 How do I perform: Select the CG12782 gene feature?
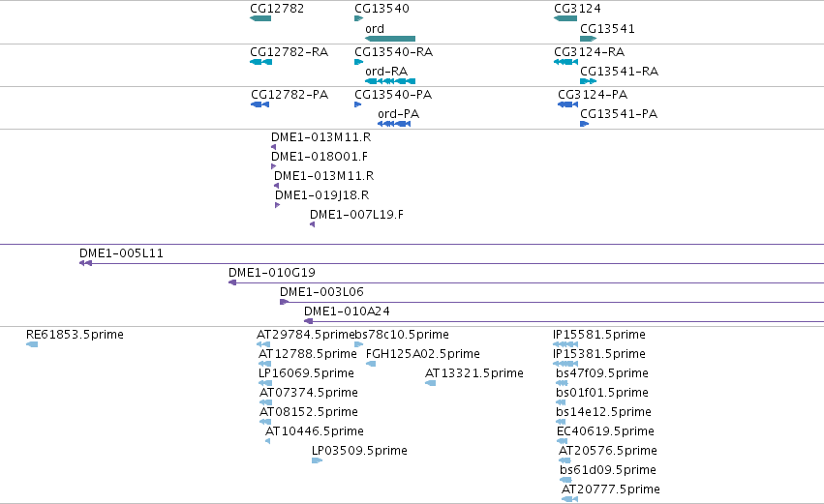tap(260, 18)
